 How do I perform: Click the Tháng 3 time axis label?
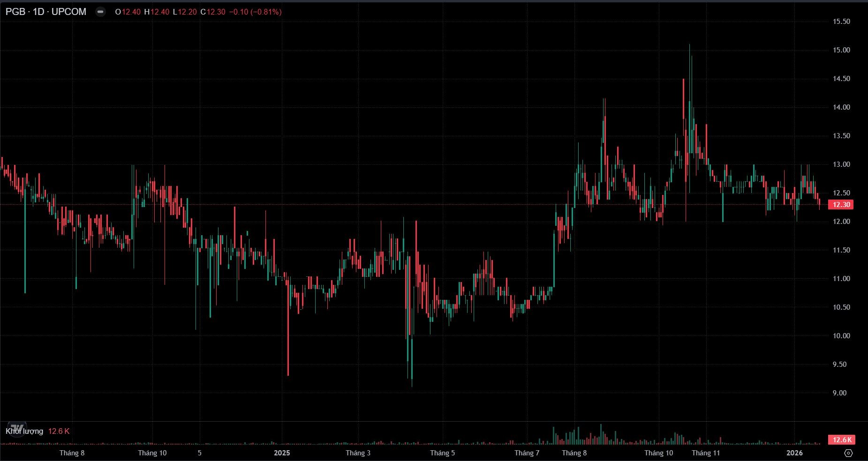pos(358,453)
